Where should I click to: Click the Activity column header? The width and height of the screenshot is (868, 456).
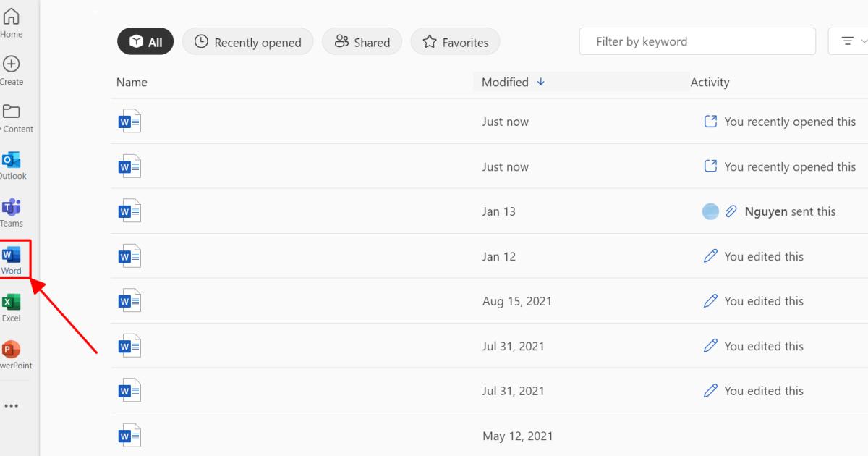[x=710, y=83]
